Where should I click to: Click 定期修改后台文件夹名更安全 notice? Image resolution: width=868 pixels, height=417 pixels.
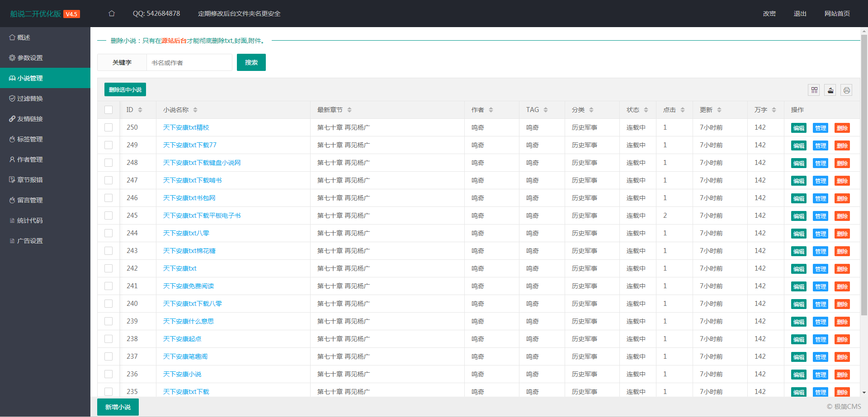tap(239, 14)
